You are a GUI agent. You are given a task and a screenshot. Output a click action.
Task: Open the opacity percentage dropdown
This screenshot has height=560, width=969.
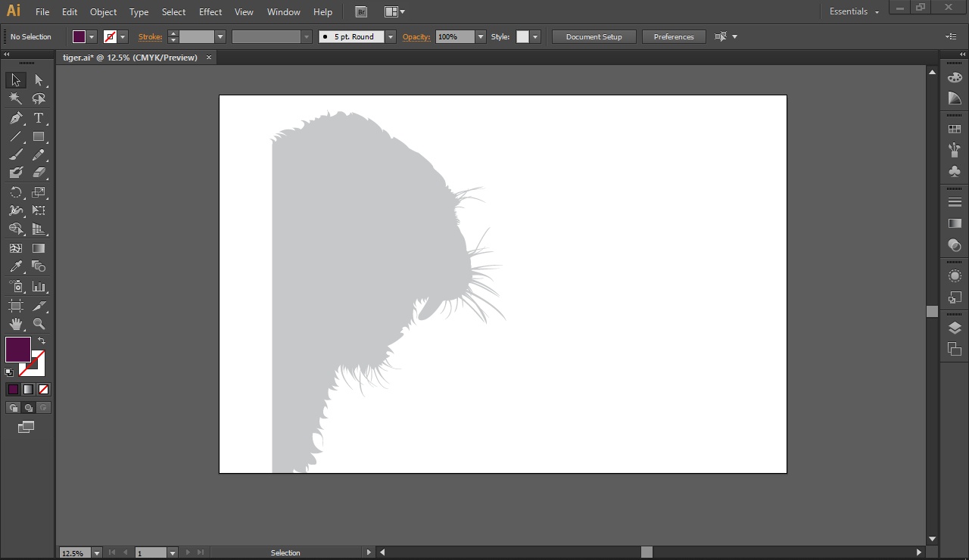481,36
